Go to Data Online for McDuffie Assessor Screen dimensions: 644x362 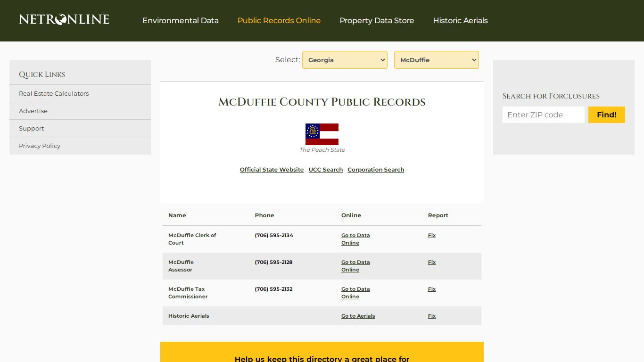point(355,266)
